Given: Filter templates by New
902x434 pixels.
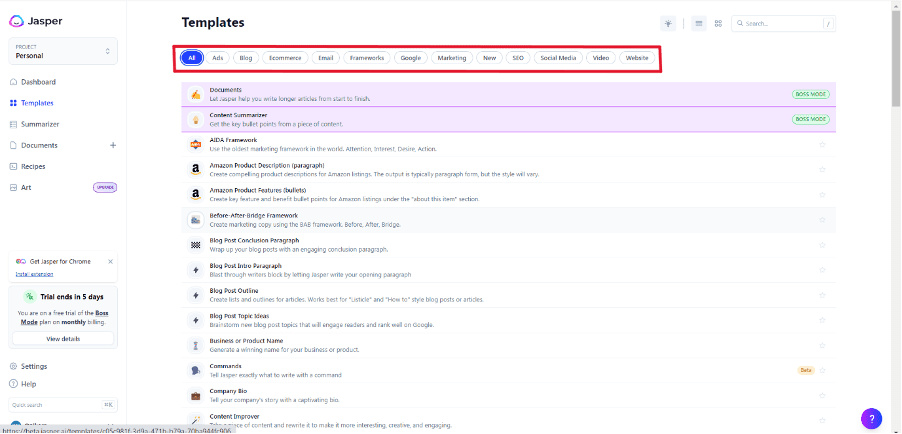Looking at the screenshot, I should point(490,58).
